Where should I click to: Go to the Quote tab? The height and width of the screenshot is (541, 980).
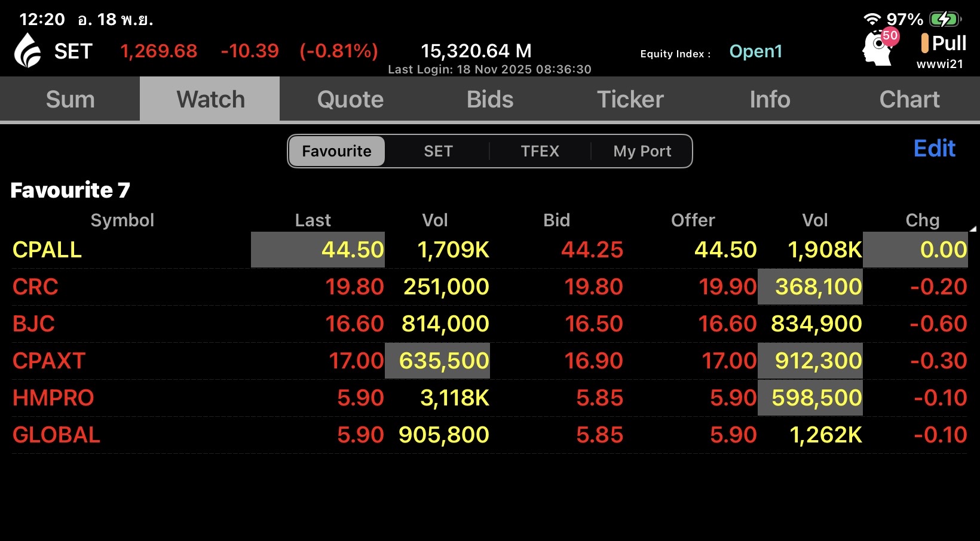tap(350, 99)
